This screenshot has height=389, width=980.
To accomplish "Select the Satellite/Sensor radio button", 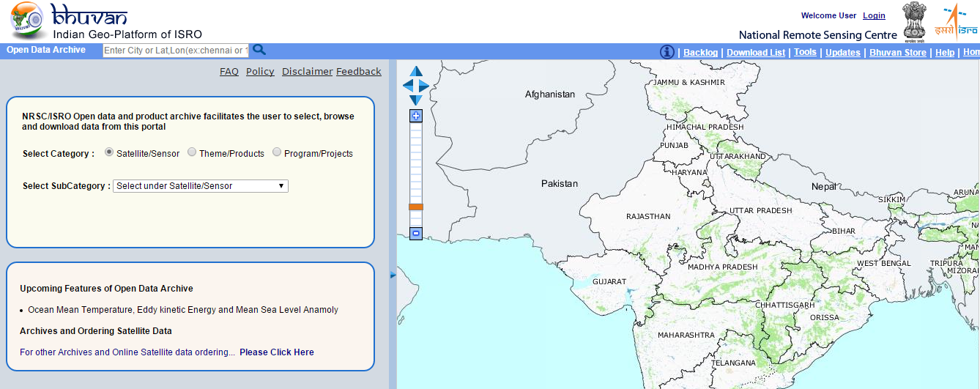I will pyautogui.click(x=109, y=152).
